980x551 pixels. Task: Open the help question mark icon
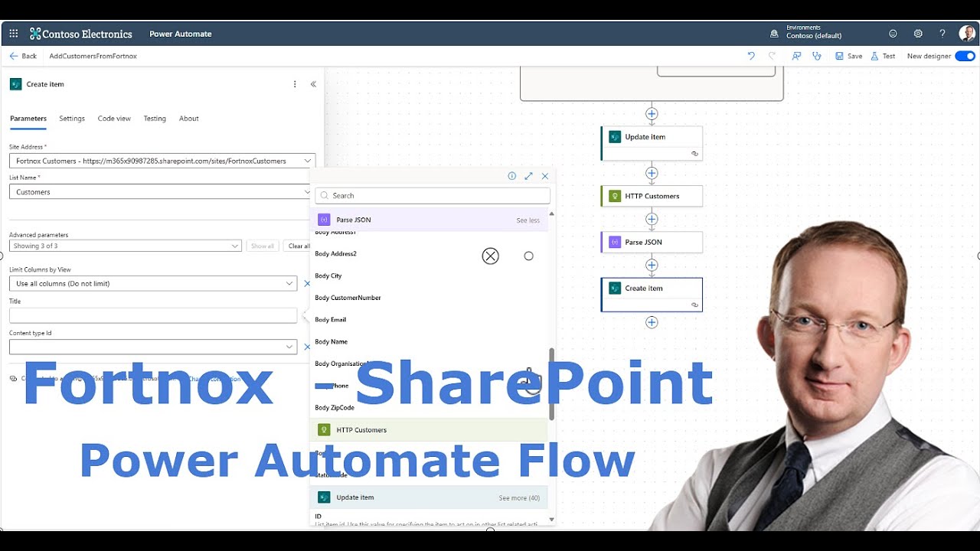(942, 34)
